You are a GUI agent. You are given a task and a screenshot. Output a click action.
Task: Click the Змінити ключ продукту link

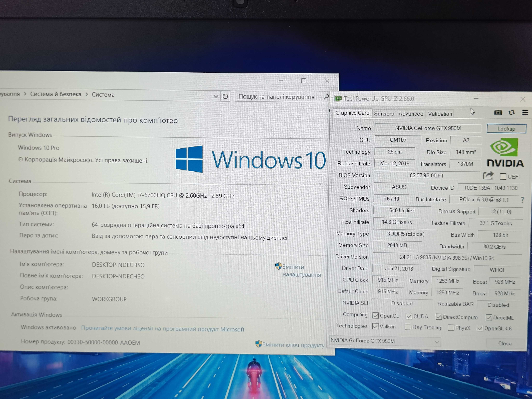click(293, 345)
